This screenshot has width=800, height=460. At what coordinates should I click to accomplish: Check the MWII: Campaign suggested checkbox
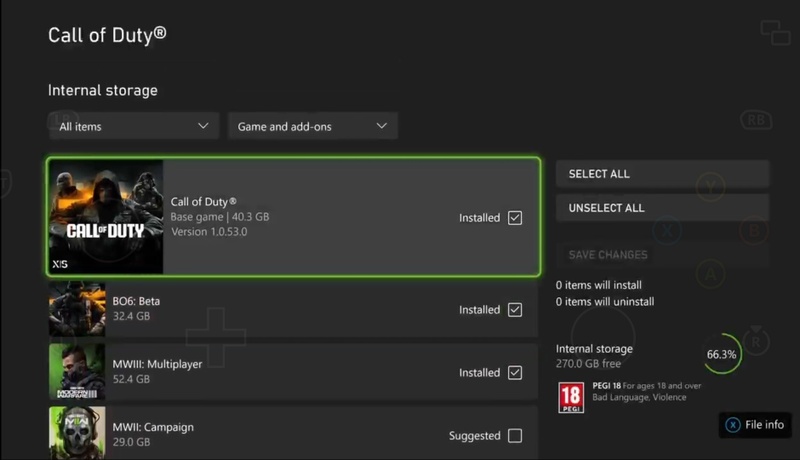515,436
